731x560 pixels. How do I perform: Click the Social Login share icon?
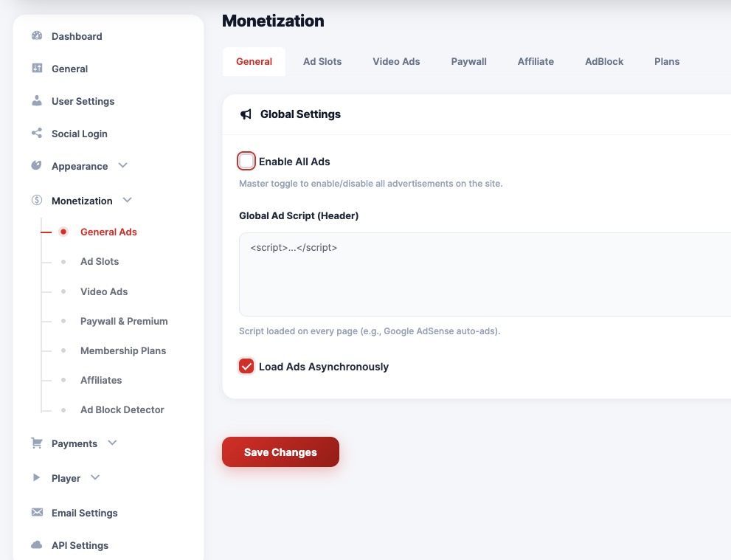coord(37,134)
